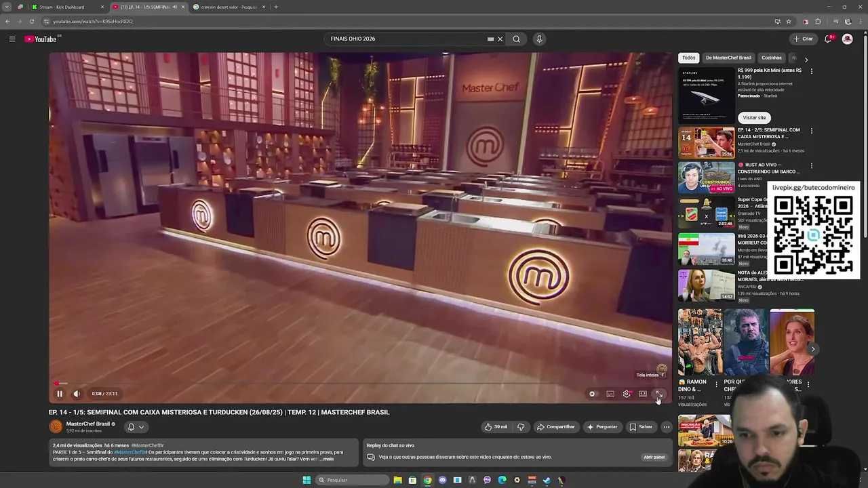Seek on the red video progress bar
The width and height of the screenshot is (868, 488).
360,384
